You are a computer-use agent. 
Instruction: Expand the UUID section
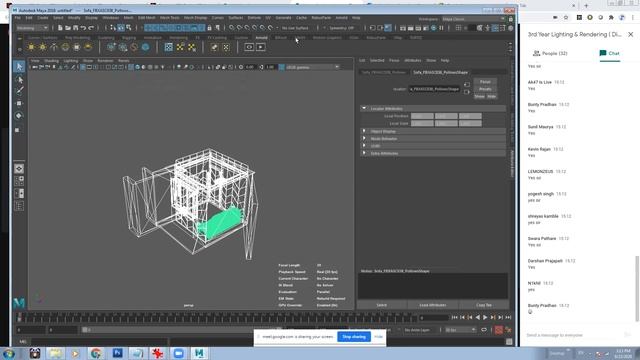pos(364,146)
